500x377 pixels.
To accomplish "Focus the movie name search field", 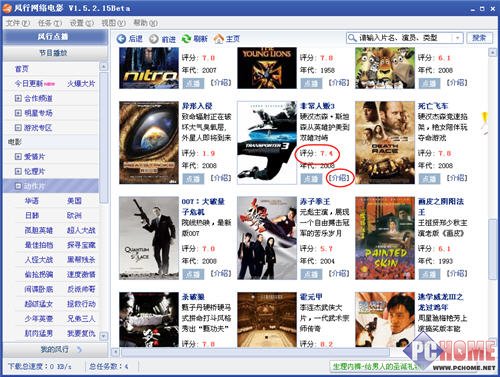I will [x=405, y=38].
